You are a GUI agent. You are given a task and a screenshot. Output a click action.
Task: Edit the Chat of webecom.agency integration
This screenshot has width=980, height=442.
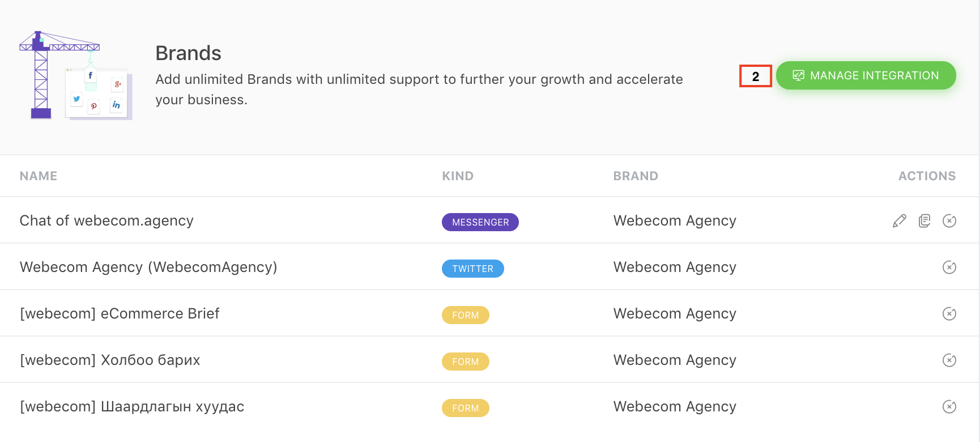pyautogui.click(x=899, y=221)
